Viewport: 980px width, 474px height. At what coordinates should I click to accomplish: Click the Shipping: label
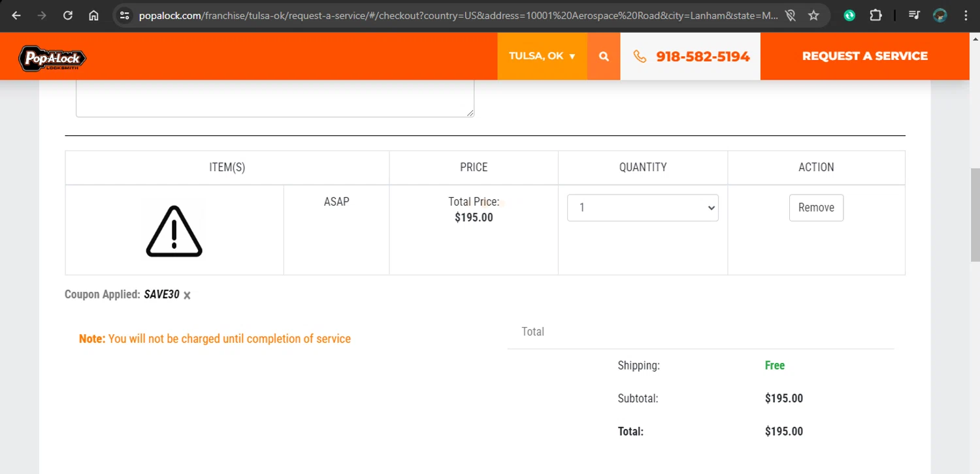coord(639,366)
